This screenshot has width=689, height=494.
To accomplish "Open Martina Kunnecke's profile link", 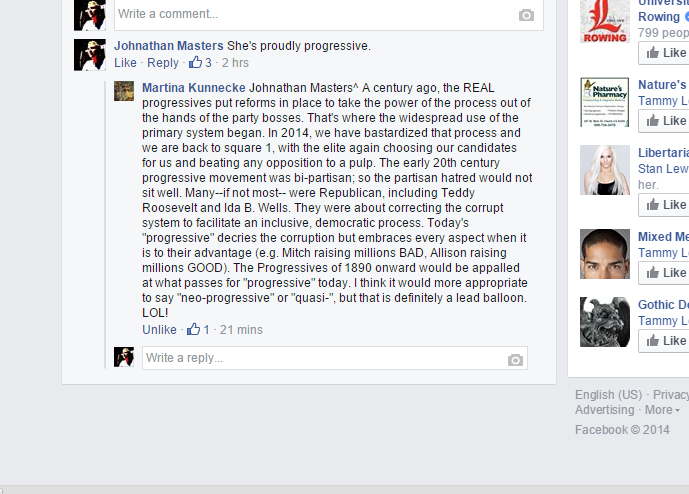I will tap(194, 87).
